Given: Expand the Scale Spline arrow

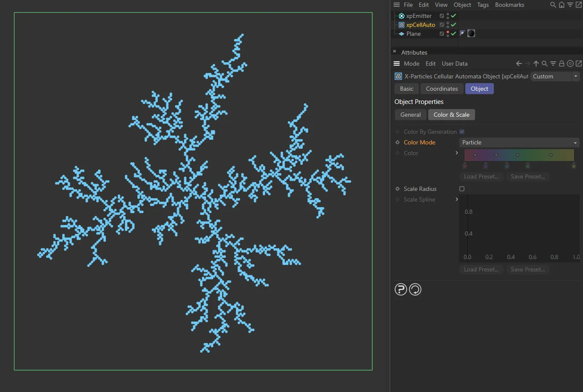Looking at the screenshot, I should pos(457,199).
